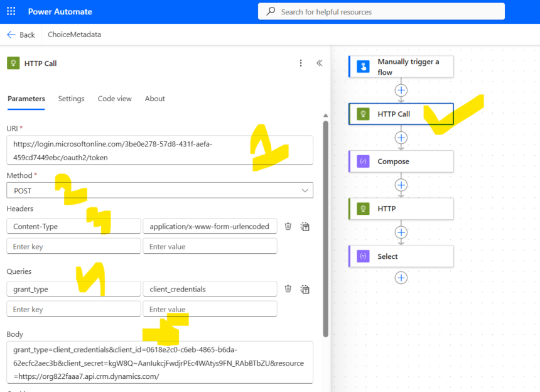Switch Headers to text mode icon

click(305, 227)
